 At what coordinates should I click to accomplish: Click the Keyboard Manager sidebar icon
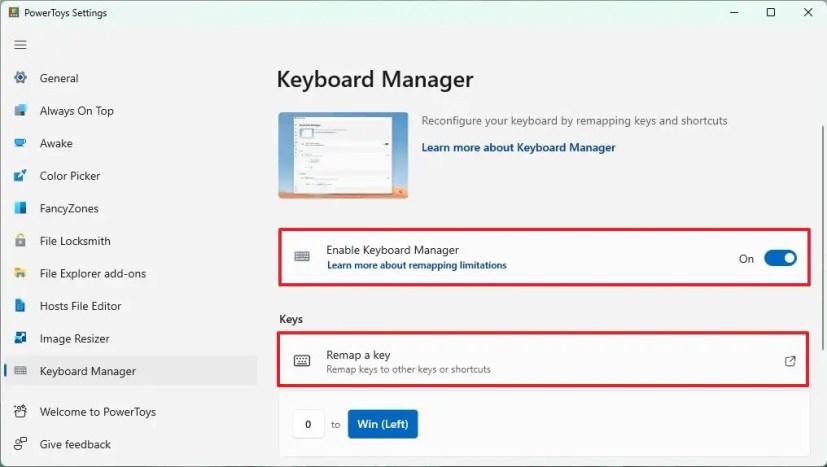point(20,370)
